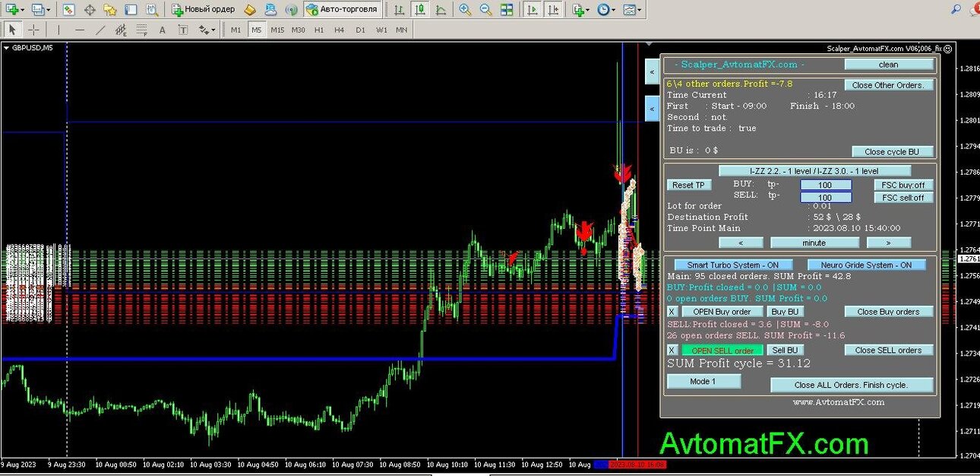Screen dimensions: 980x476
Task: Click the BUY tp- input showing 100
Action: 826,185
